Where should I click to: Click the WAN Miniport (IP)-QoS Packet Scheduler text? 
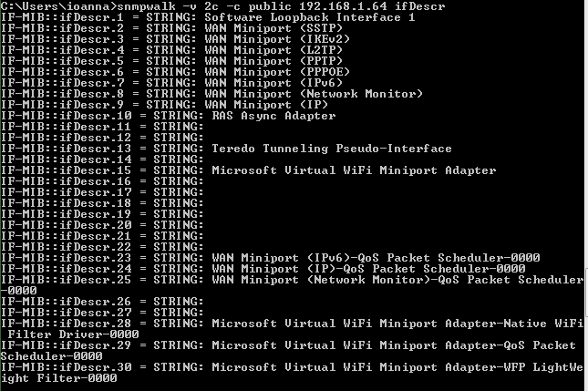[x=368, y=269]
